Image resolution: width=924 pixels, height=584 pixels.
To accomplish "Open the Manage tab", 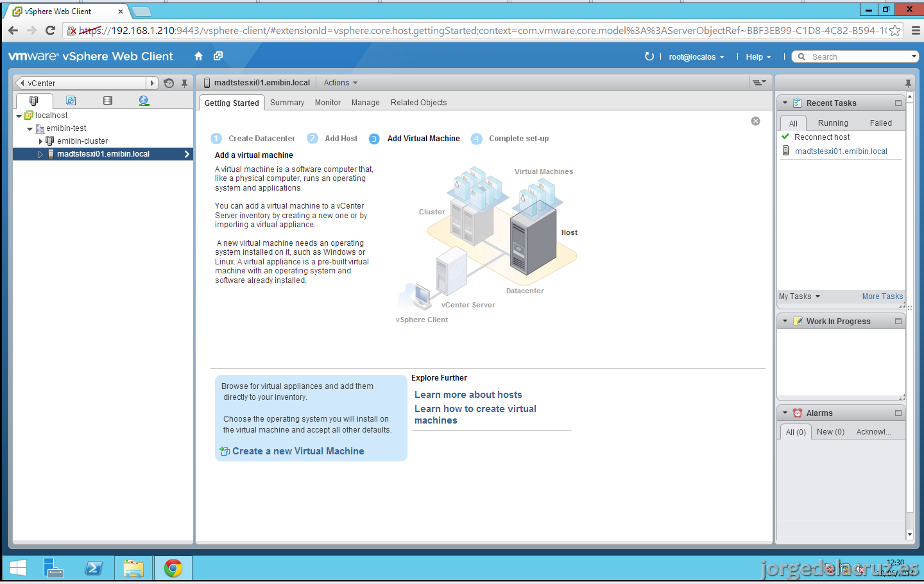I will point(365,103).
